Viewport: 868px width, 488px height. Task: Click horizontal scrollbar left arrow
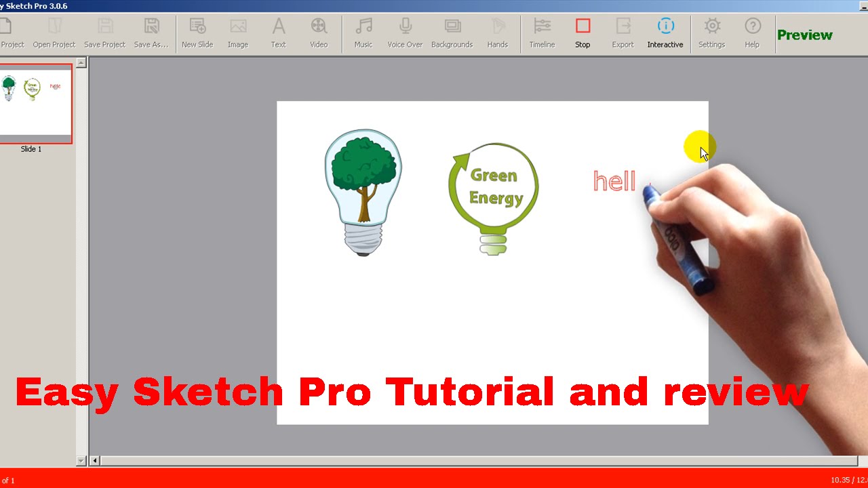coord(95,461)
